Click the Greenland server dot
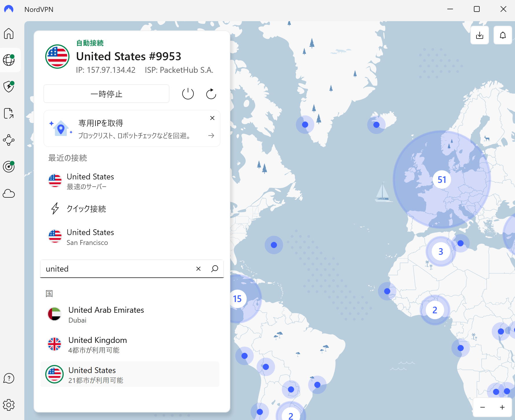Viewport: 515px width, 420px height. (305, 125)
